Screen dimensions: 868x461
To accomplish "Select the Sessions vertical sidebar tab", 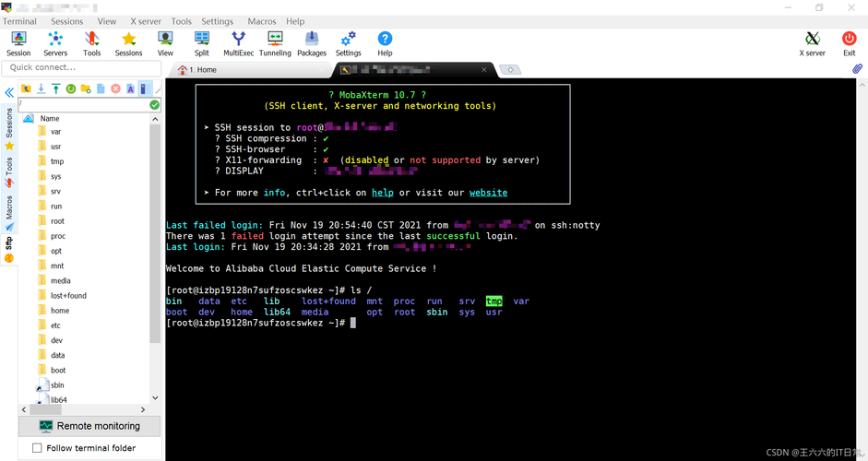I will [x=9, y=128].
